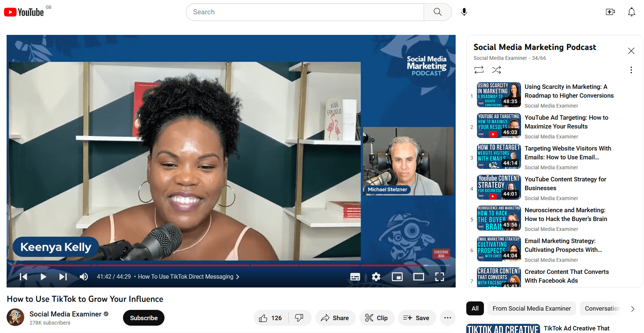Open TikTok Ad Creative suggested video

(x=576, y=328)
